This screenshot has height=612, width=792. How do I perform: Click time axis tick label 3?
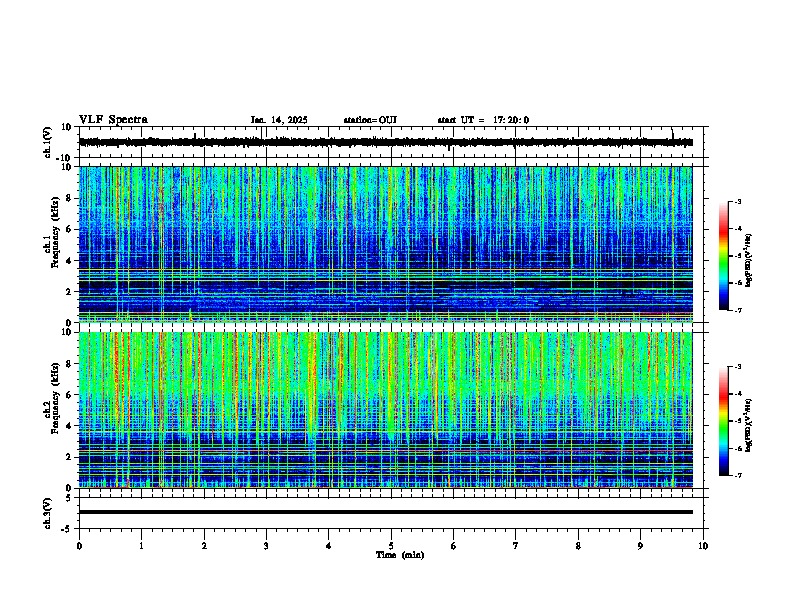[x=266, y=546]
